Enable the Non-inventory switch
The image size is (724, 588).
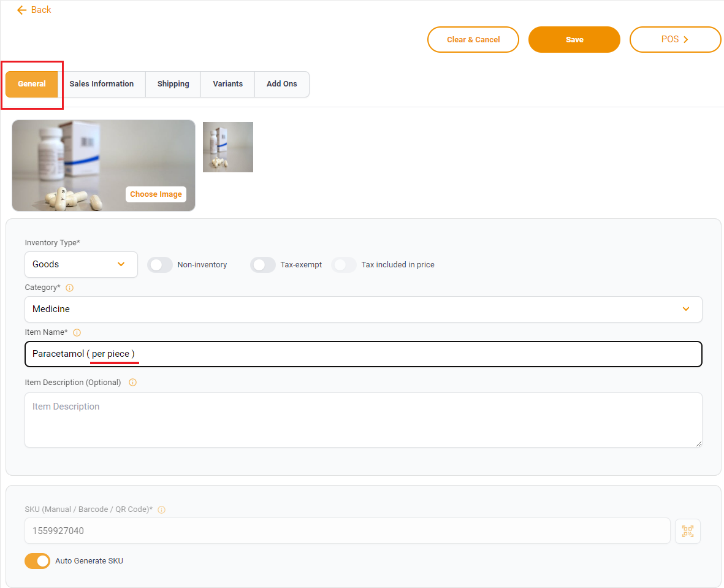(x=160, y=265)
